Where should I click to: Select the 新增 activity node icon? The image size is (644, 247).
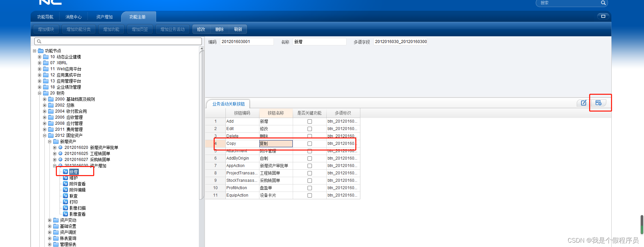click(x=66, y=172)
